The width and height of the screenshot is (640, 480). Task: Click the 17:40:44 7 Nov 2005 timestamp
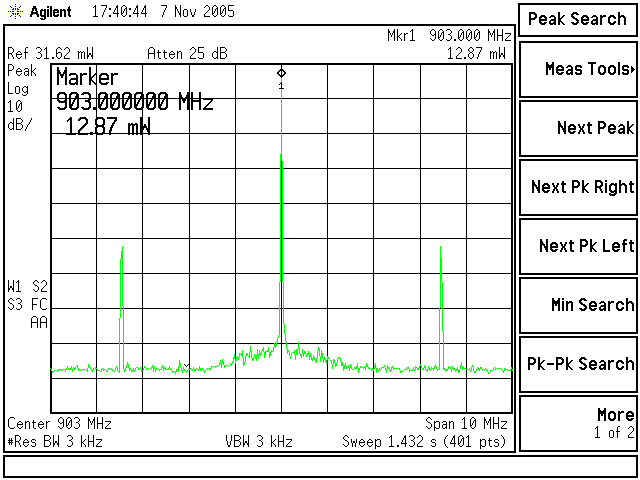point(163,11)
